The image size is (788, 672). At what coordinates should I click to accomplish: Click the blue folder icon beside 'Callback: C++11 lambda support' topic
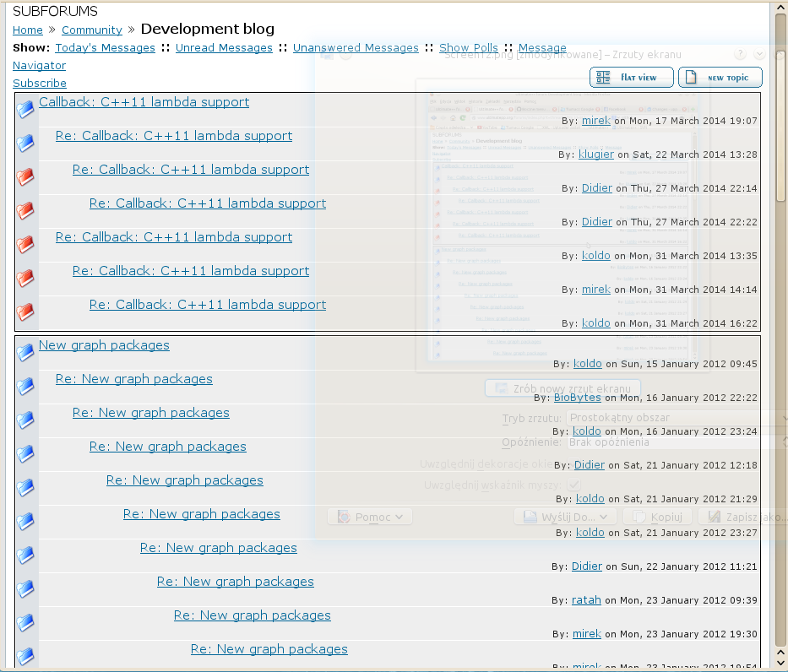click(25, 109)
